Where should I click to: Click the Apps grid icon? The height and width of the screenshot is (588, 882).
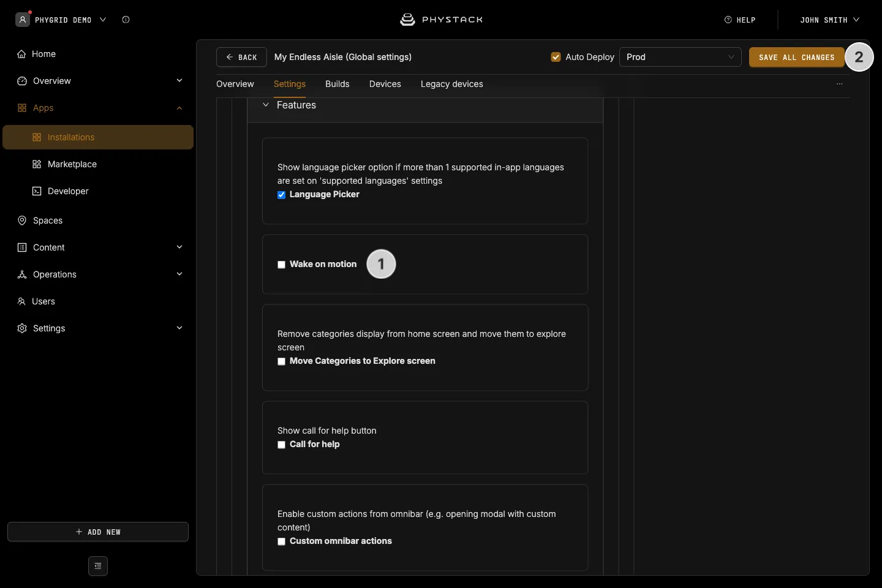point(22,108)
